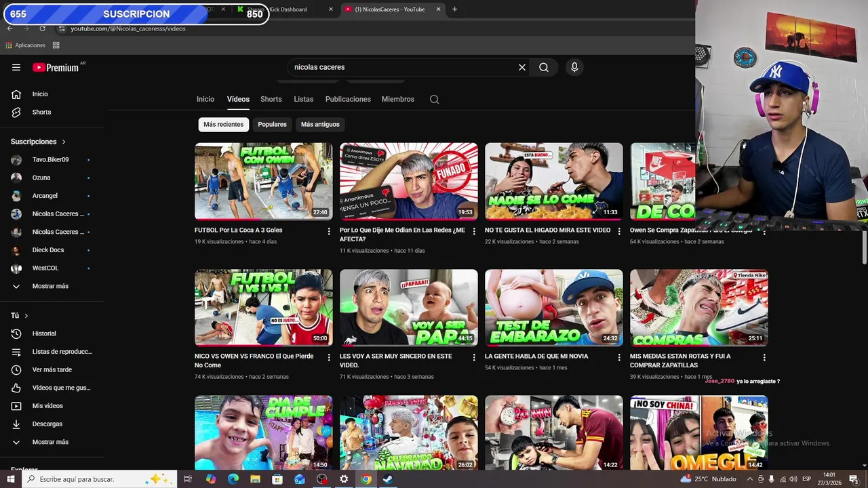Select the Populares filter chip
The width and height of the screenshot is (868, 488).
(x=272, y=125)
